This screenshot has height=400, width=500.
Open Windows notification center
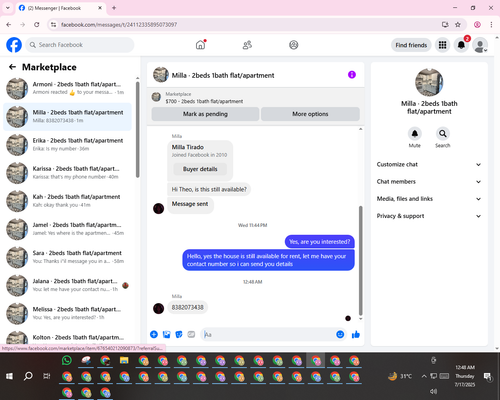pyautogui.click(x=488, y=376)
